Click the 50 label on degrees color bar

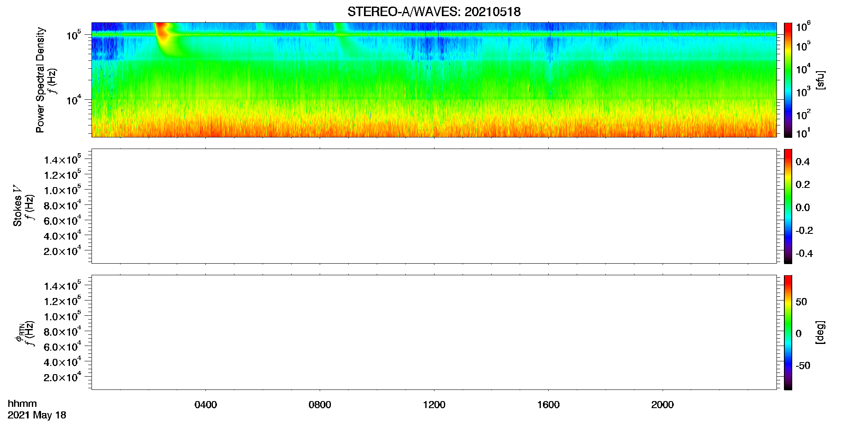tap(801, 302)
